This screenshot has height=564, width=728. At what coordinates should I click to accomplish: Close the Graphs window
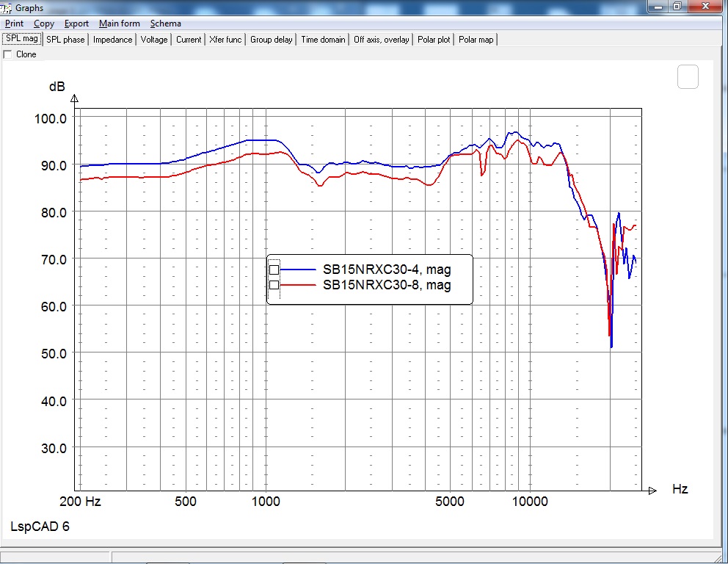705,7
